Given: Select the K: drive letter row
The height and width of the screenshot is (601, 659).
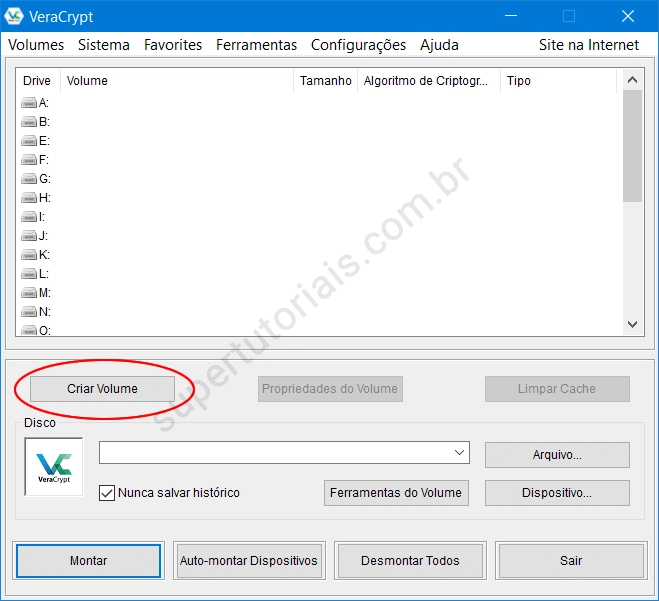Looking at the screenshot, I should (x=319, y=255).
